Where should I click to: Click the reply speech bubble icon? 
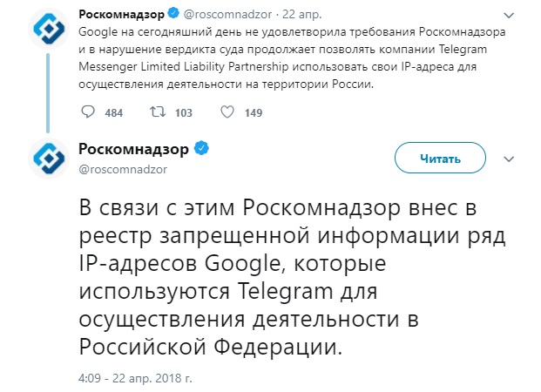[88, 112]
